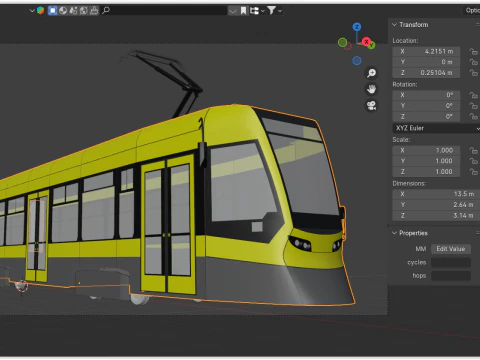Click the Scale Y value 1.000
The height and width of the screenshot is (360, 480).
426,161
